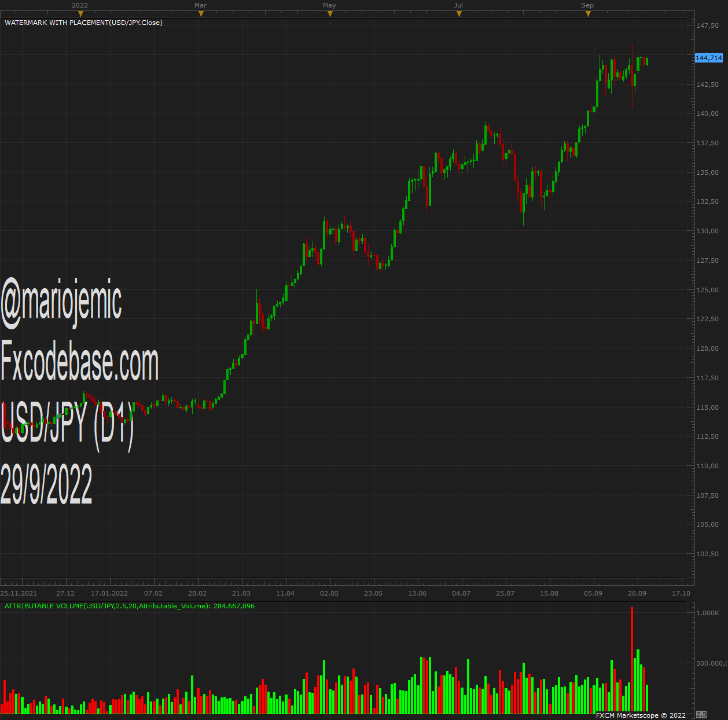Click the 130,00 price axis label
728x720 pixels.
click(708, 231)
